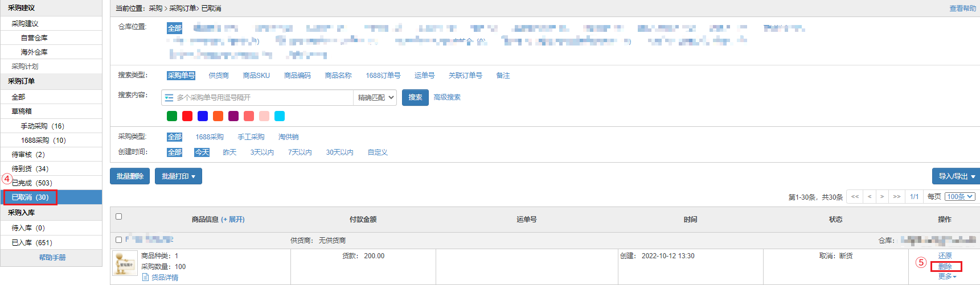Click the list icon inside search box
The image size is (980, 285).
(169, 98)
